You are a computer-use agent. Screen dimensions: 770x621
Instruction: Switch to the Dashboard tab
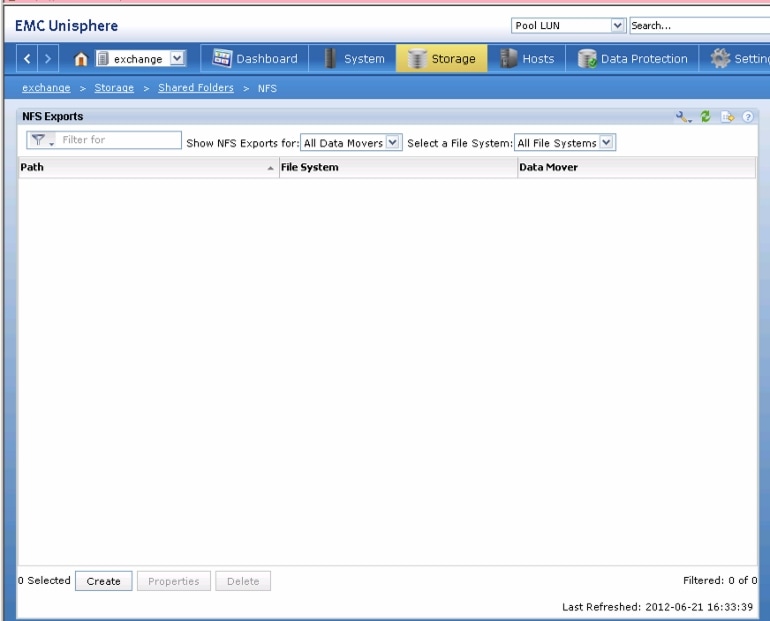tap(254, 58)
